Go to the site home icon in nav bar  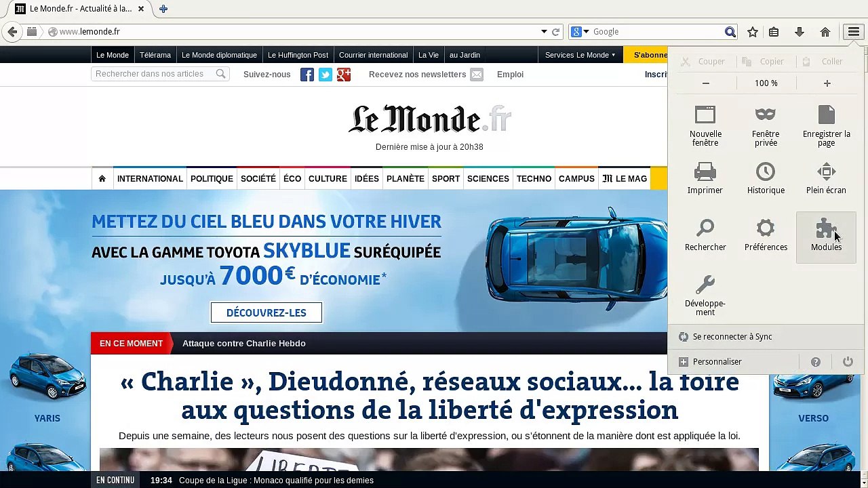(102, 178)
